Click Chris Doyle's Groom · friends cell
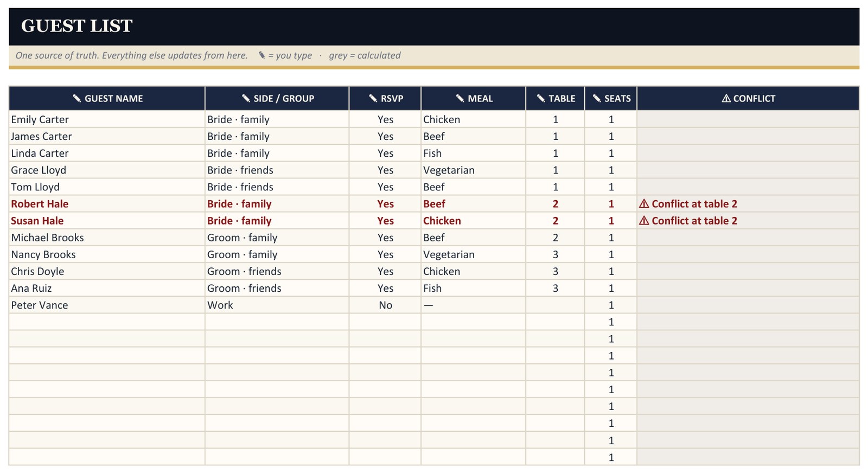This screenshot has width=868, height=474. [277, 271]
